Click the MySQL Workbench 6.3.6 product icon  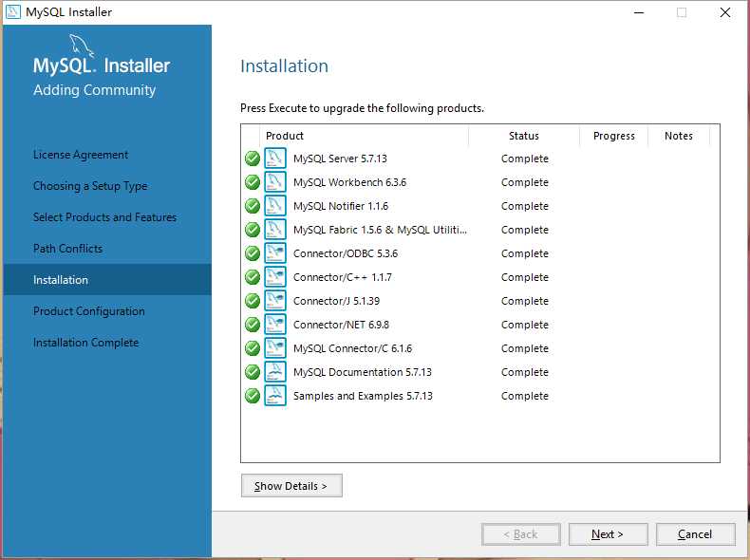pos(275,182)
